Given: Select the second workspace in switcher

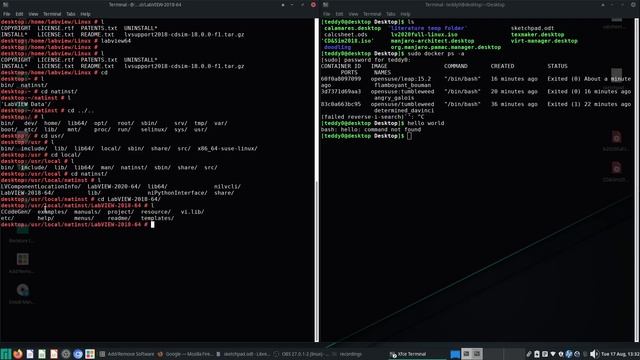Looking at the screenshot, I should (x=466, y=354).
